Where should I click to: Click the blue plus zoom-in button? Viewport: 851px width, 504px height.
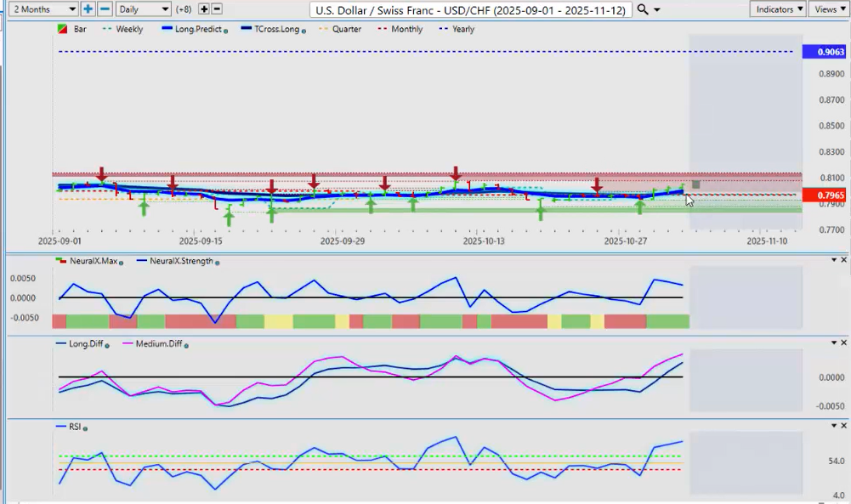tap(88, 9)
